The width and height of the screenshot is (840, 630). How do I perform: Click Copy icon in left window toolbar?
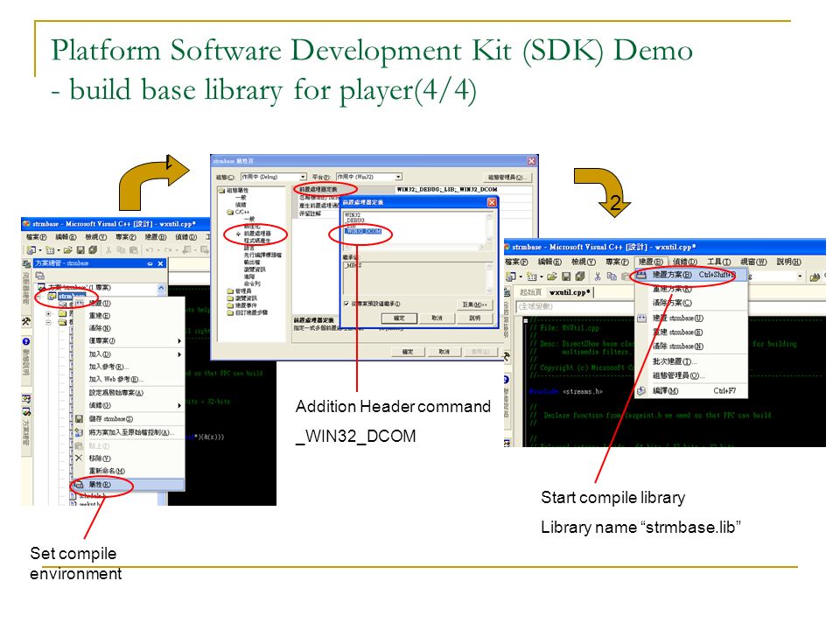(121, 249)
